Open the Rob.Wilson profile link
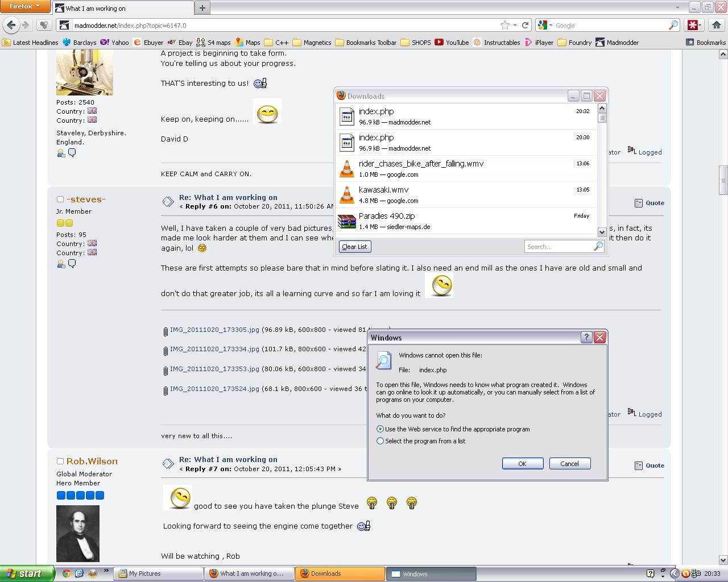Viewport: 728px width, 582px height. pyautogui.click(x=92, y=462)
